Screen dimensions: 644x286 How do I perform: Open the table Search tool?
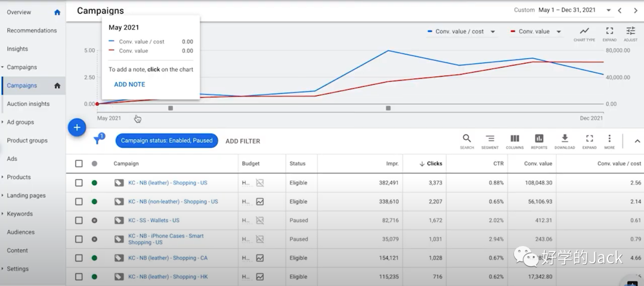[467, 141]
